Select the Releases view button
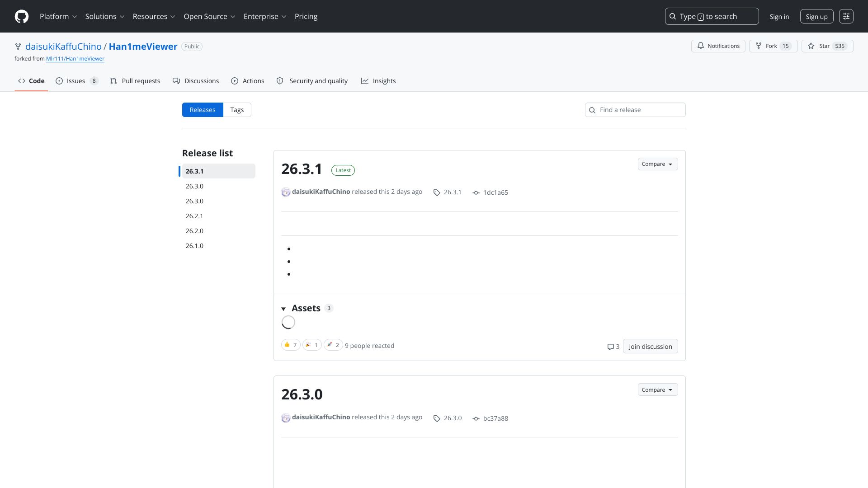This screenshot has width=868, height=488. tap(203, 110)
